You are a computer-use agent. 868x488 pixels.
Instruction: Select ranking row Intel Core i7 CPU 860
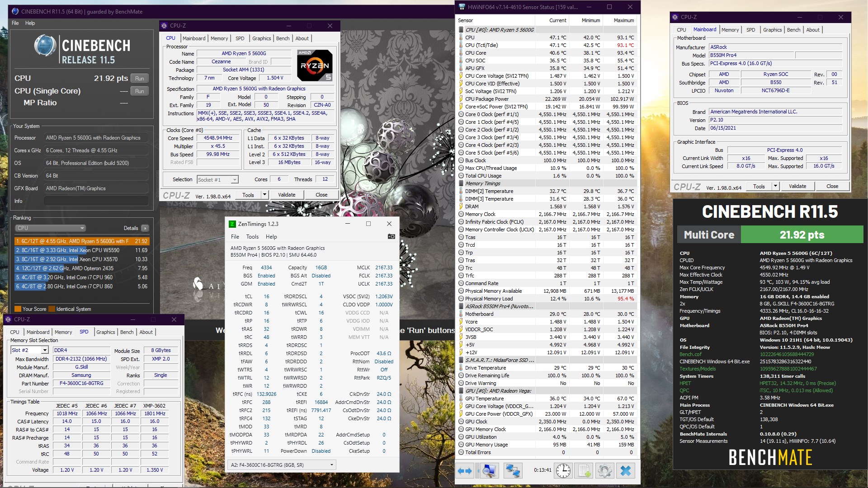click(x=82, y=286)
